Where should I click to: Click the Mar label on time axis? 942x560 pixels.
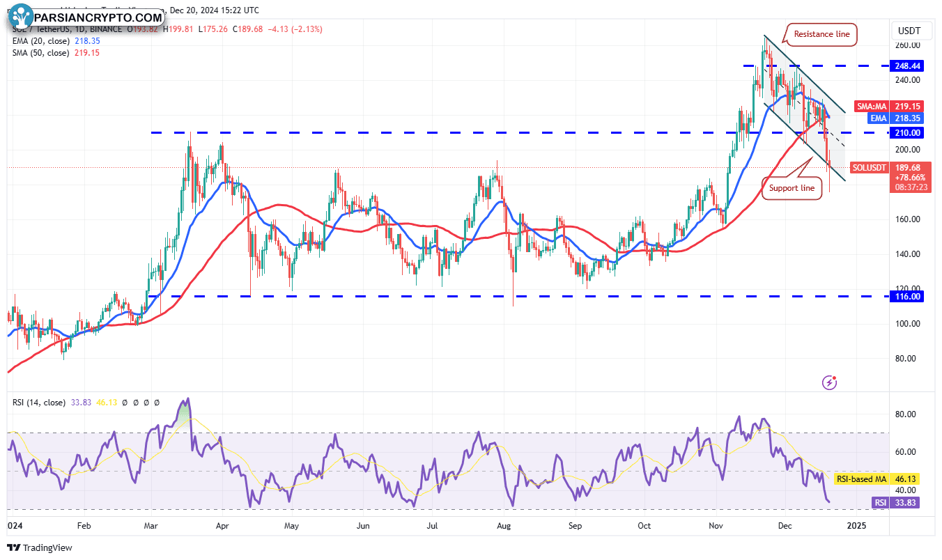coord(152,527)
